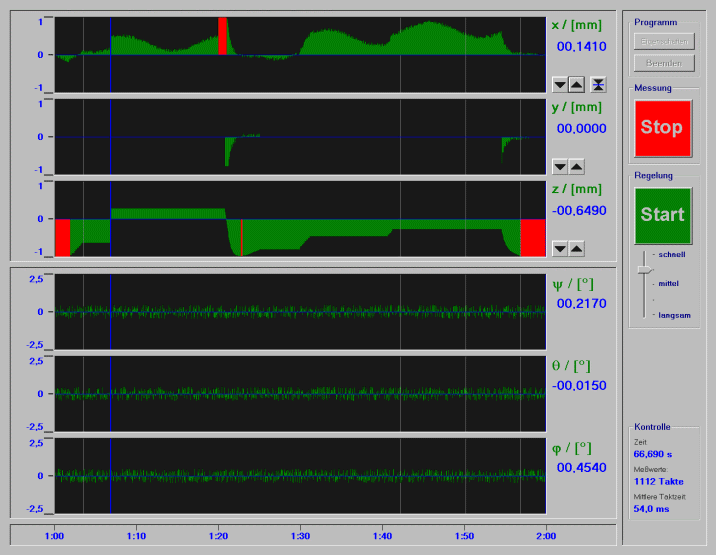
Task: Click the red overflow bar in x plot
Action: click(222, 36)
